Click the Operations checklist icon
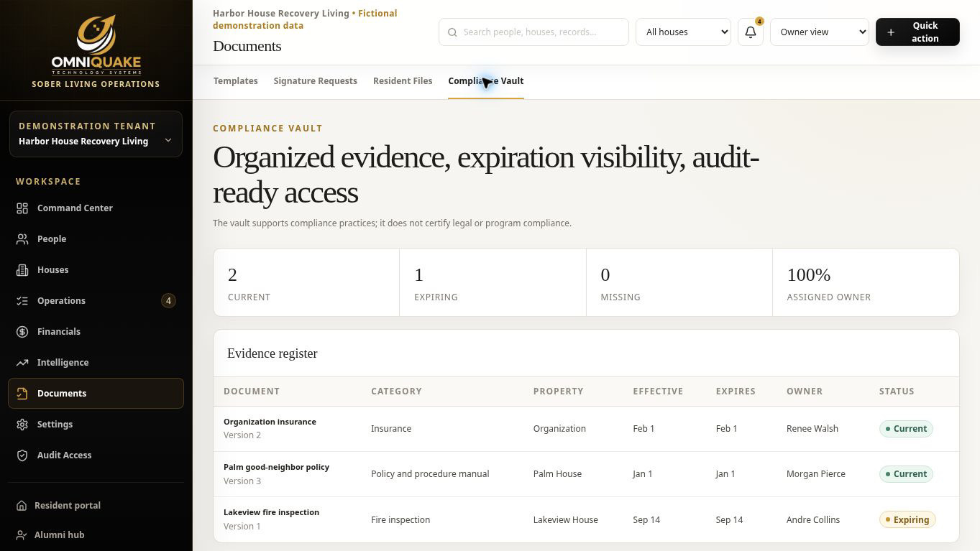Image resolution: width=980 pixels, height=551 pixels. 22,301
